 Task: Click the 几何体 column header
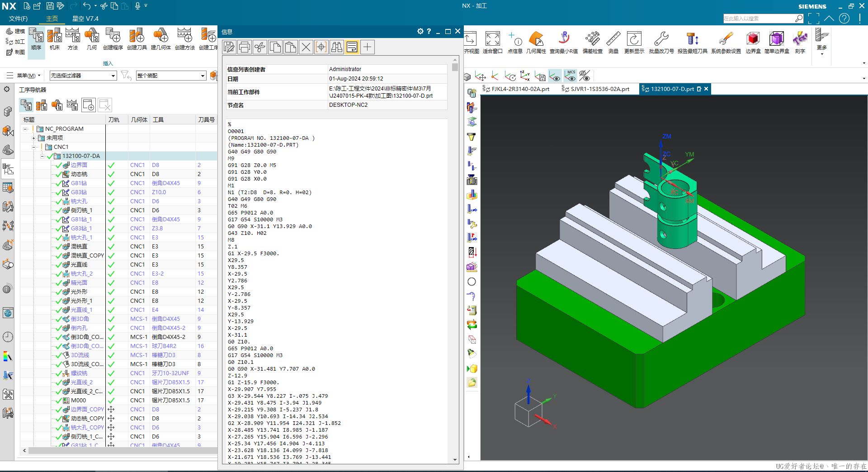(139, 120)
